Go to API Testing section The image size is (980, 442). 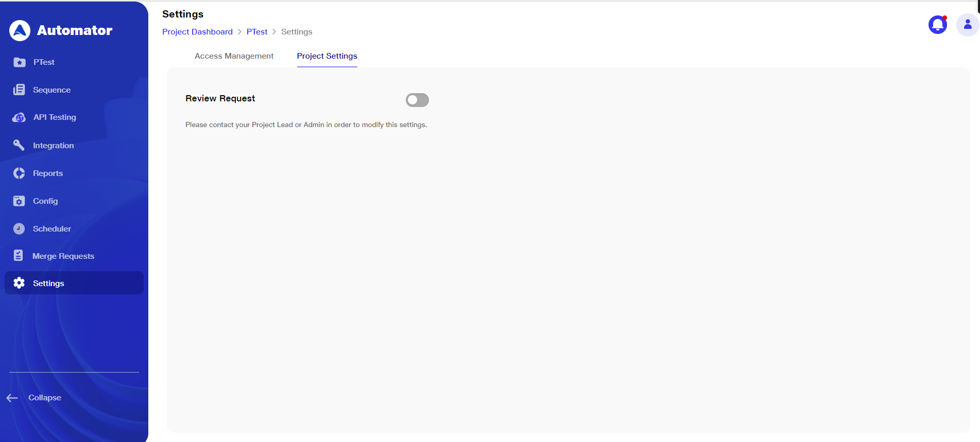tap(55, 117)
